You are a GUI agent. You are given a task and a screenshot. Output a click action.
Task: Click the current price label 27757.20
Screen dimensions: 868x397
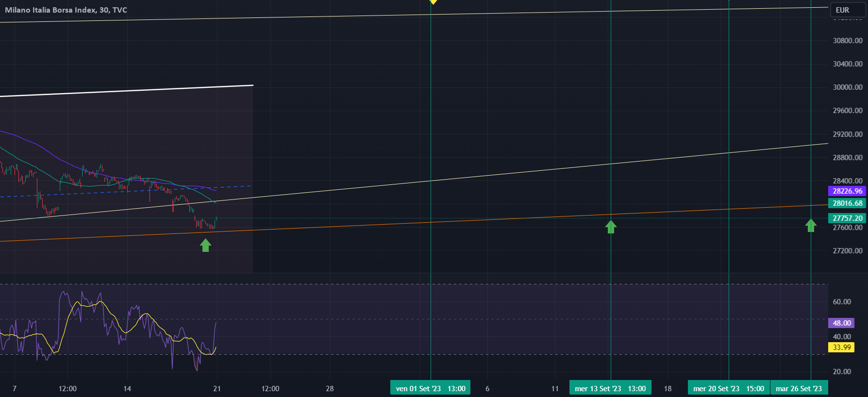pyautogui.click(x=847, y=218)
